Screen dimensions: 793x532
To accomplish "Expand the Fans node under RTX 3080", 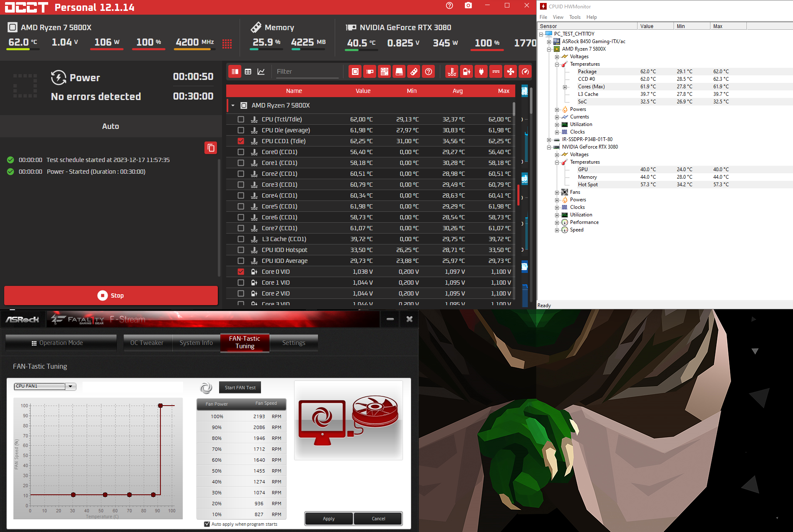I will (557, 193).
